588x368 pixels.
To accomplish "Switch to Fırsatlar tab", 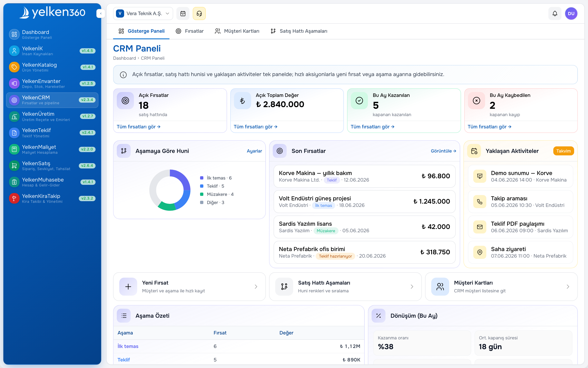I will point(189,31).
